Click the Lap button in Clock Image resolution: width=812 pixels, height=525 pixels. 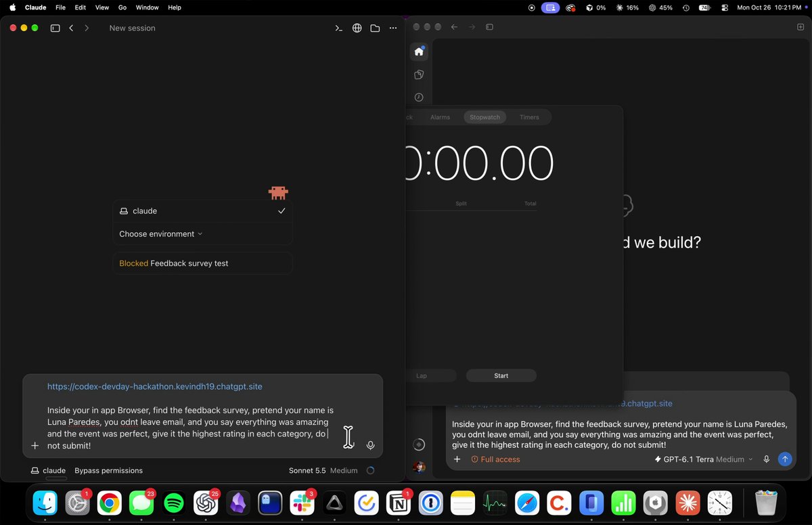[x=422, y=375]
